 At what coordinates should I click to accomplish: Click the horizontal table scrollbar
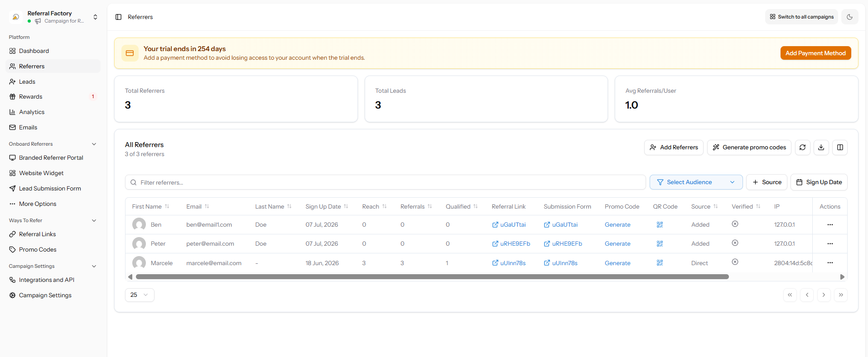(432, 277)
